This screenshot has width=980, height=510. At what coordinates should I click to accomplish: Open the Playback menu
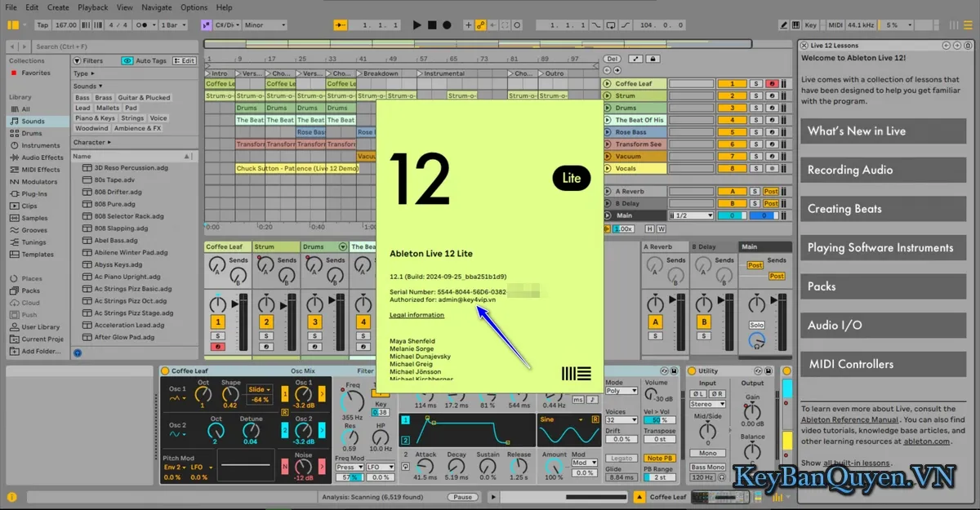point(92,7)
